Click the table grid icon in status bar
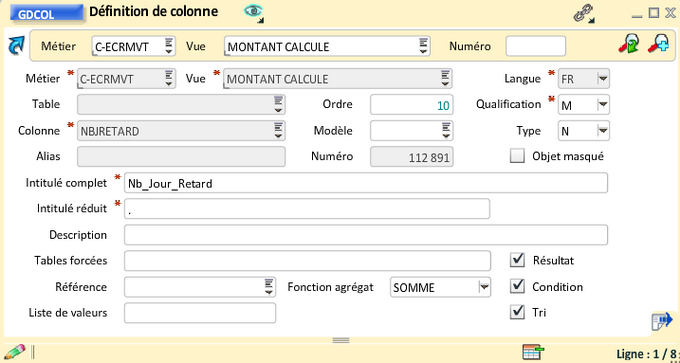 [x=533, y=352]
